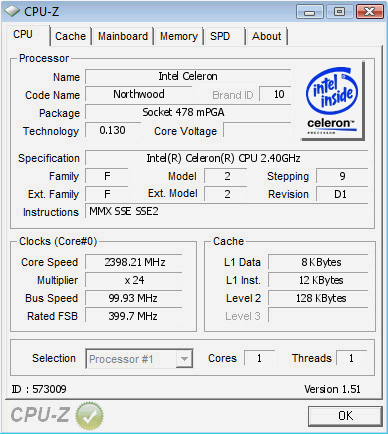Click the CPU-Z title bar app icon
The width and height of the screenshot is (388, 434).
point(12,11)
